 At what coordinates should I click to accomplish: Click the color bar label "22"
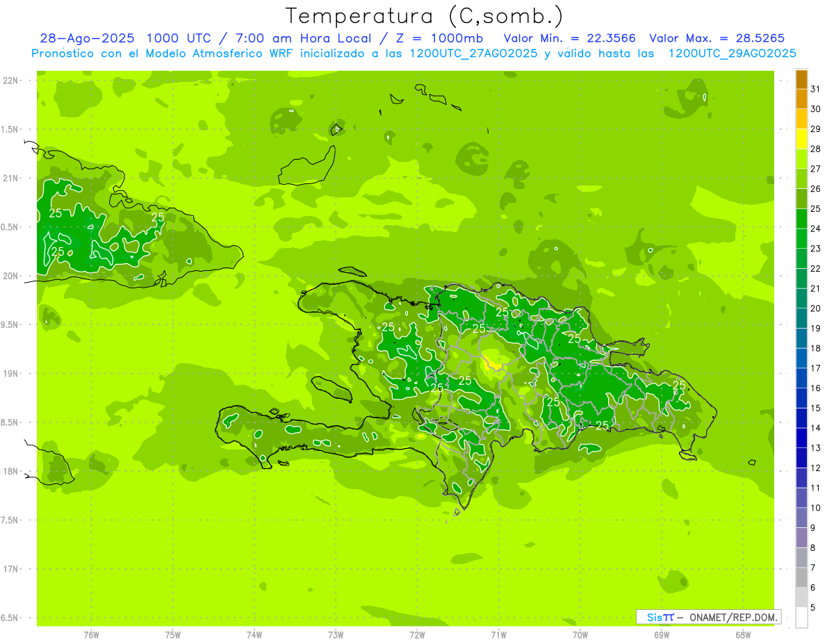[x=816, y=269]
